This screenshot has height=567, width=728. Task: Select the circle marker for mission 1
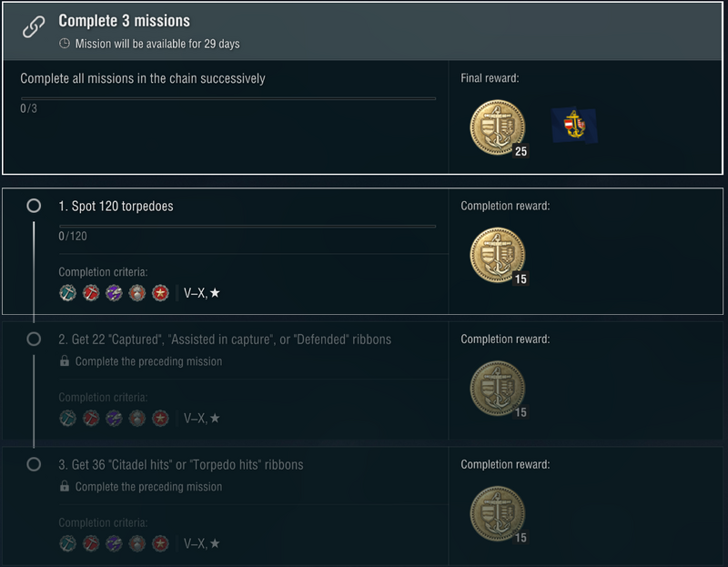point(34,206)
